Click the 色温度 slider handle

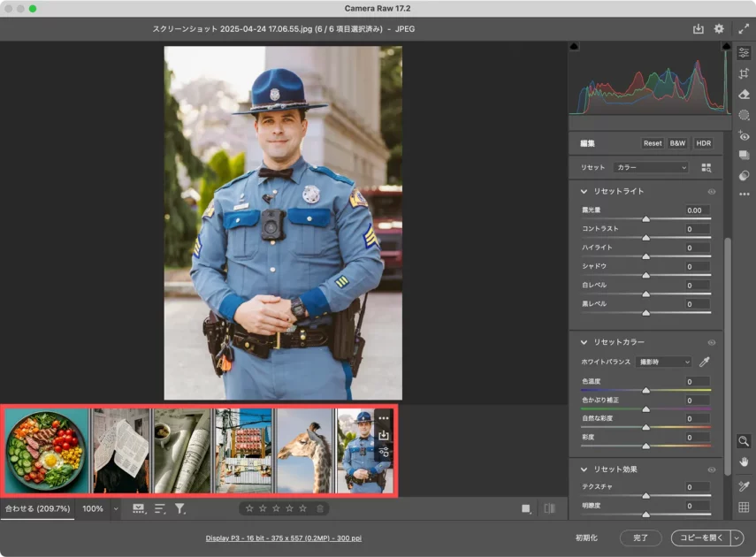pyautogui.click(x=645, y=389)
